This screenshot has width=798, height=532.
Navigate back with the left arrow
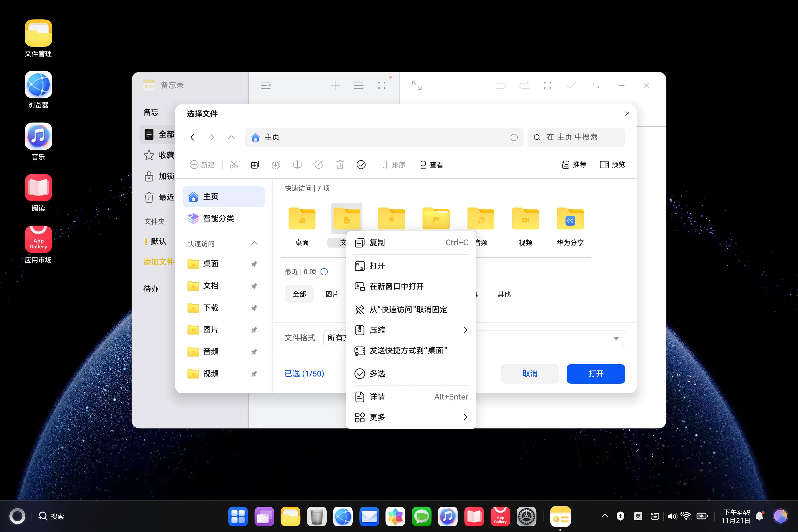coord(192,137)
